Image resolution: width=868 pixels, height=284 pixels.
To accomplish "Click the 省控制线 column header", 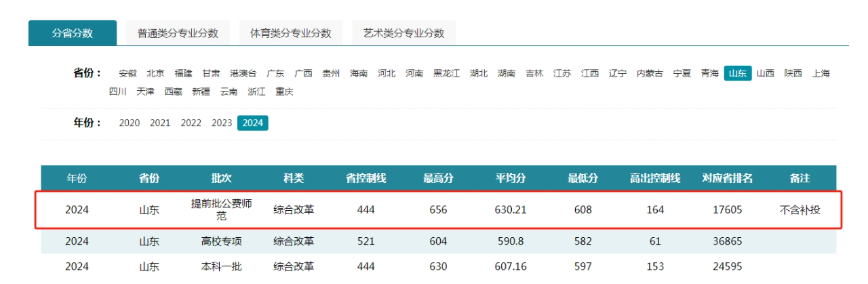I will coord(366,178).
